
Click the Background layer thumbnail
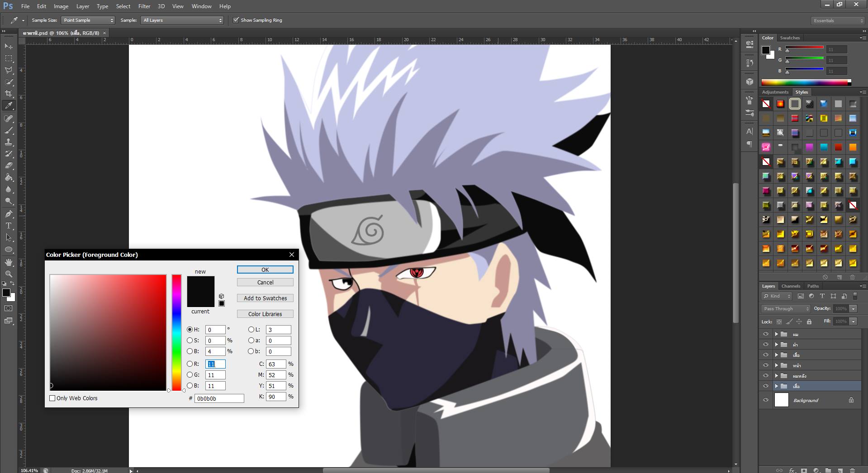pos(782,400)
